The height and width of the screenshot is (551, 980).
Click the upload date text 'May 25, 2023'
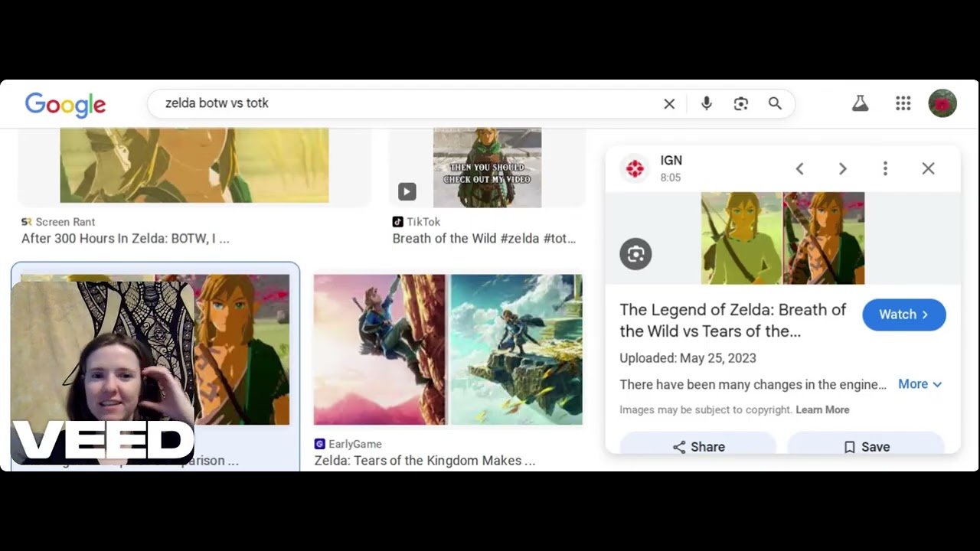[x=718, y=358]
